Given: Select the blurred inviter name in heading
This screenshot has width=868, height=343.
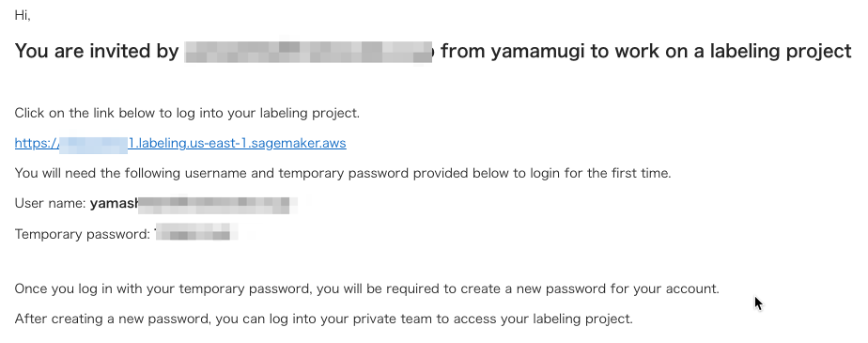Looking at the screenshot, I should 309,51.
